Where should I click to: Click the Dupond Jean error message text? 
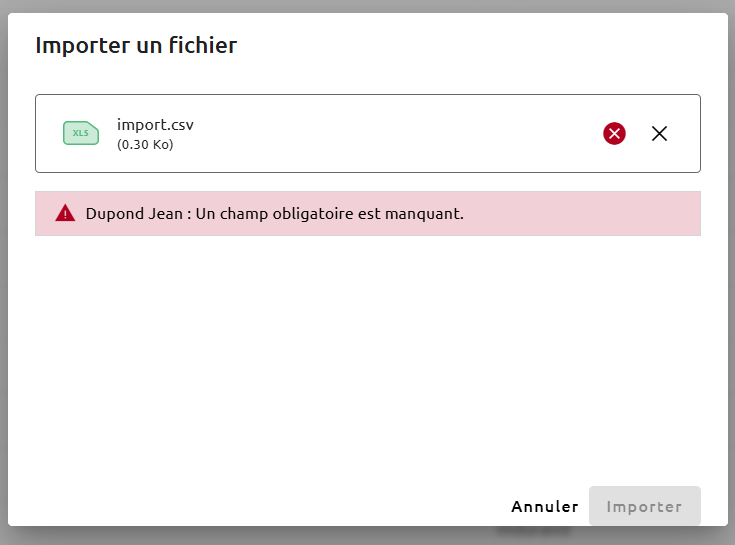click(x=275, y=214)
